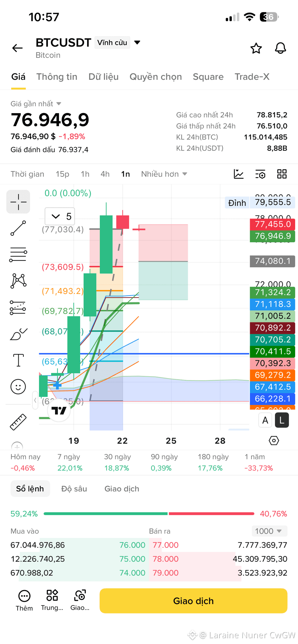The width and height of the screenshot is (298, 644).
Task: Click ask price 77.000
Action: pos(166,545)
